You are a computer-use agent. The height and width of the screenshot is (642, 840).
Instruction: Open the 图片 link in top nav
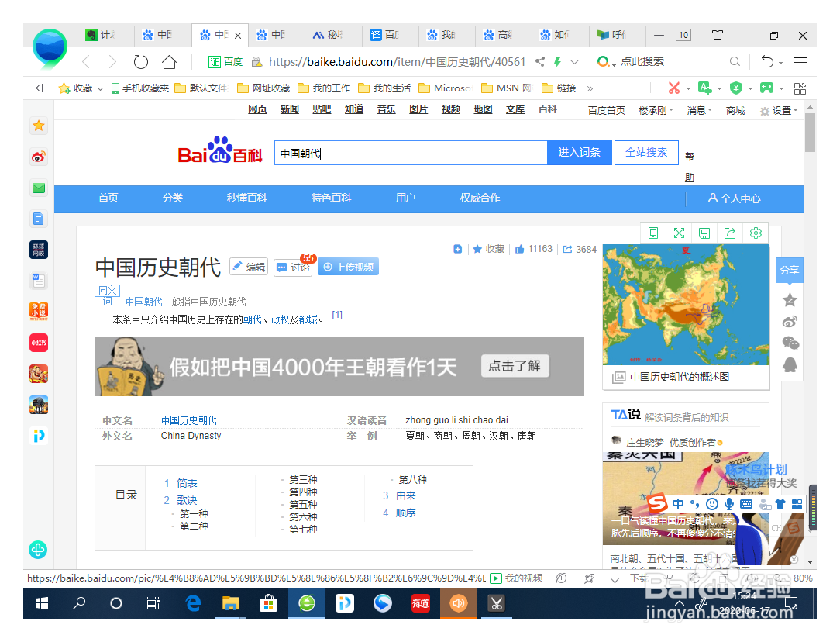[418, 109]
